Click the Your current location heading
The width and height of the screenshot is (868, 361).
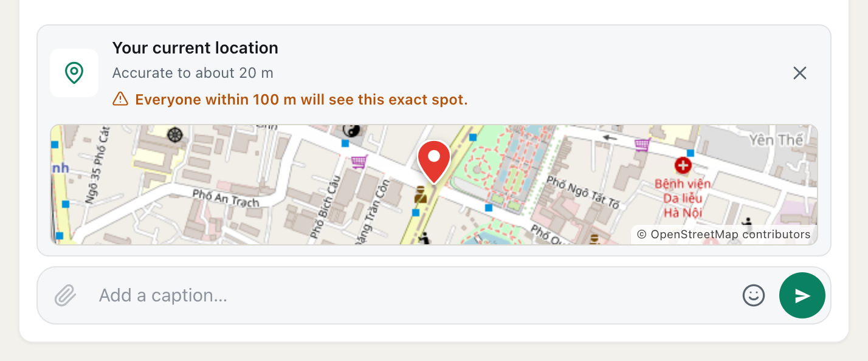pos(195,48)
